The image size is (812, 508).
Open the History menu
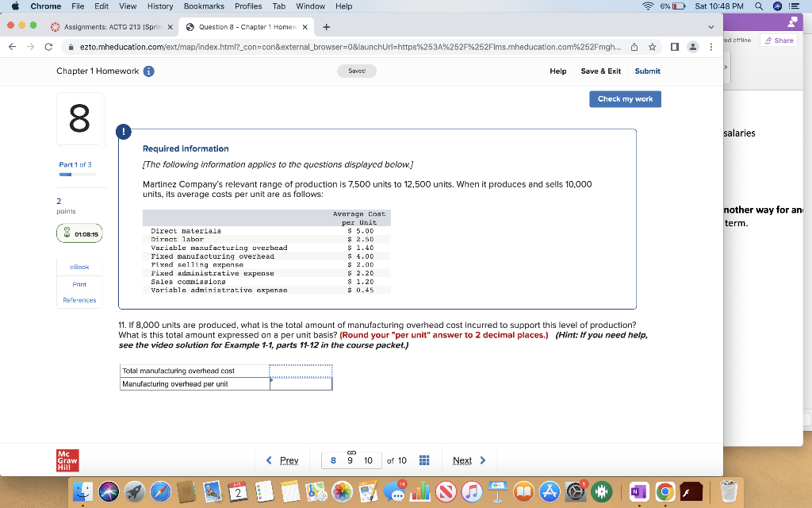pos(160,6)
